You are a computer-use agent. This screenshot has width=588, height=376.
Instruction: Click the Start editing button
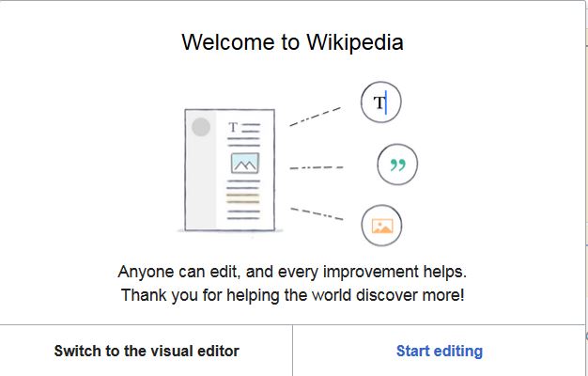pos(440,351)
